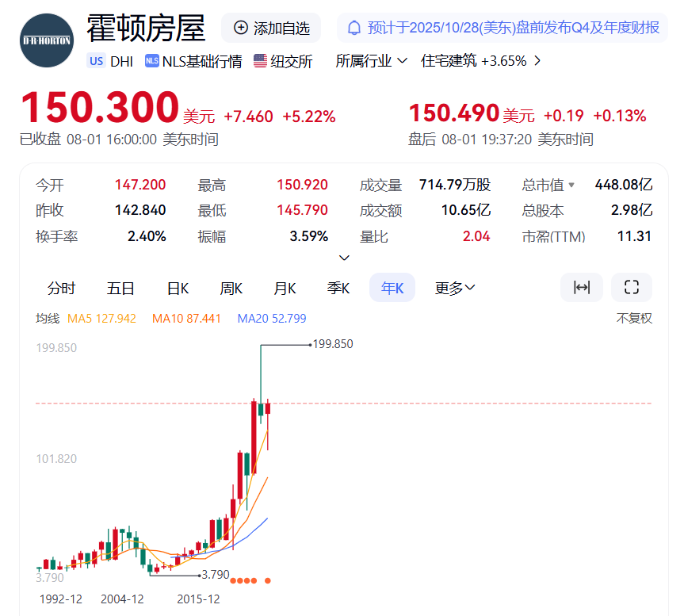Click the US market badge icon
684x616 pixels.
(x=97, y=61)
